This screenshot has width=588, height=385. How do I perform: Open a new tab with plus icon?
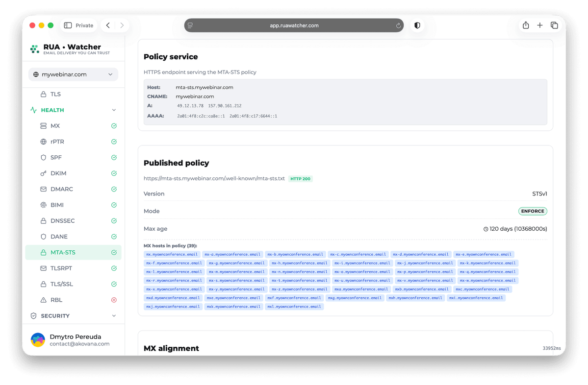coord(540,25)
